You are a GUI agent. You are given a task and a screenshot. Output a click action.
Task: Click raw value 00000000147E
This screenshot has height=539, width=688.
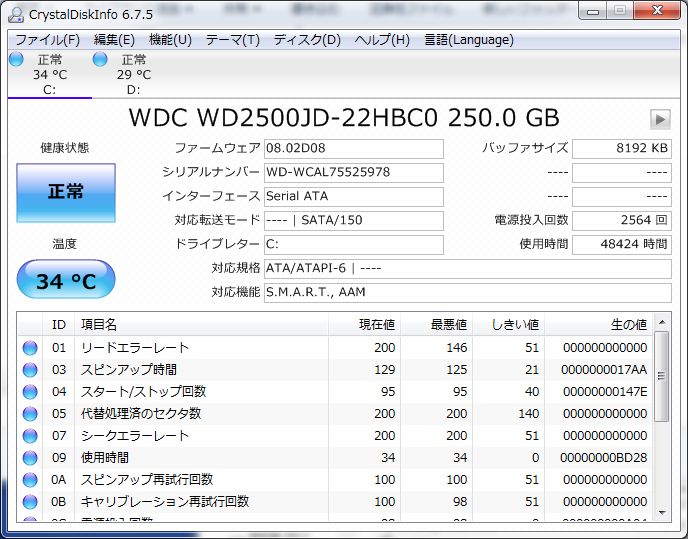click(605, 392)
